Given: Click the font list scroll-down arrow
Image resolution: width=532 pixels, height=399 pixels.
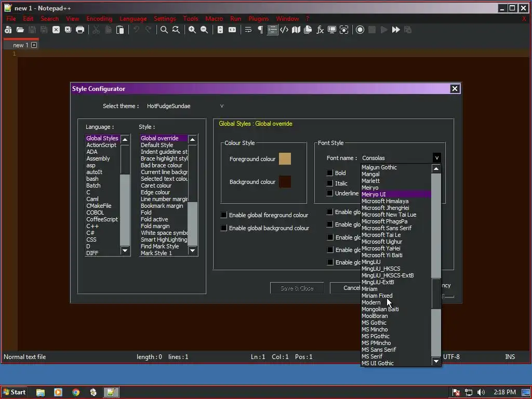Looking at the screenshot, I should pos(436,362).
